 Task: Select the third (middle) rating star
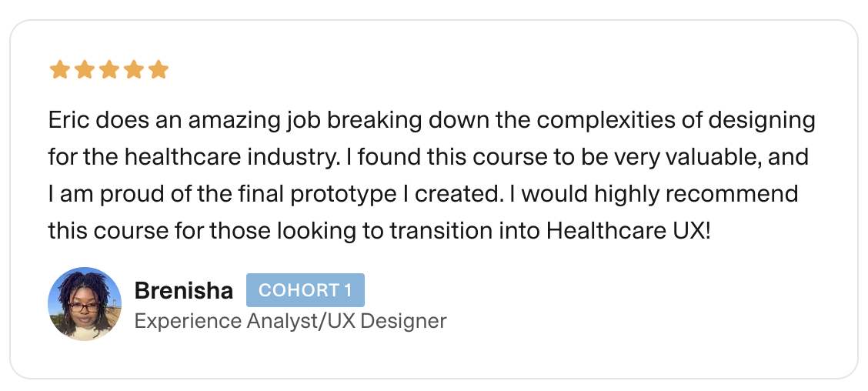(108, 70)
